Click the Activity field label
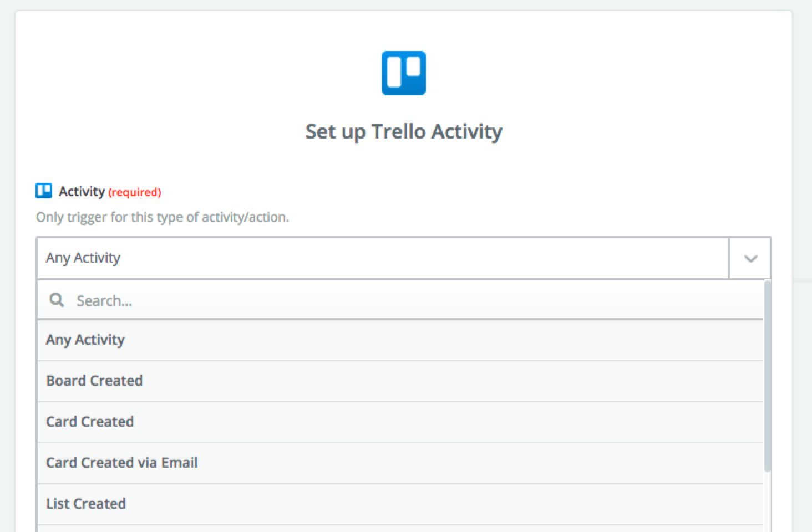This screenshot has width=812, height=532. pyautogui.click(x=82, y=192)
